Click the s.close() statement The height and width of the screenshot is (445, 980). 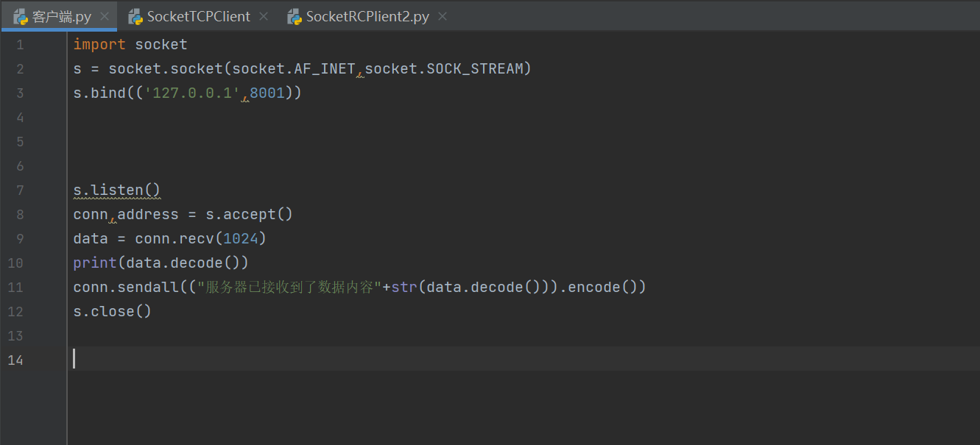click(112, 312)
